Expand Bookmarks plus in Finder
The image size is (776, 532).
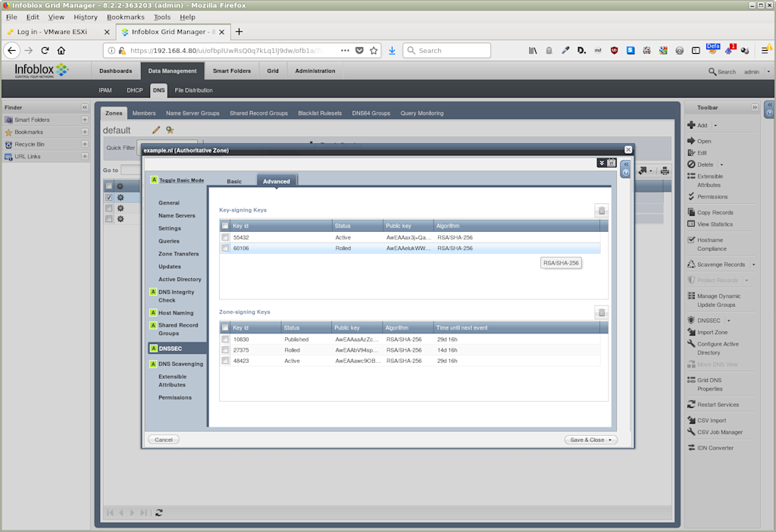85,132
